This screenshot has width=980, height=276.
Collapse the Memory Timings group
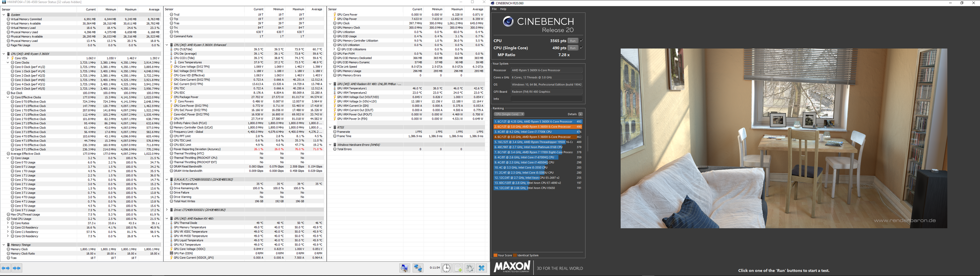click(4, 245)
